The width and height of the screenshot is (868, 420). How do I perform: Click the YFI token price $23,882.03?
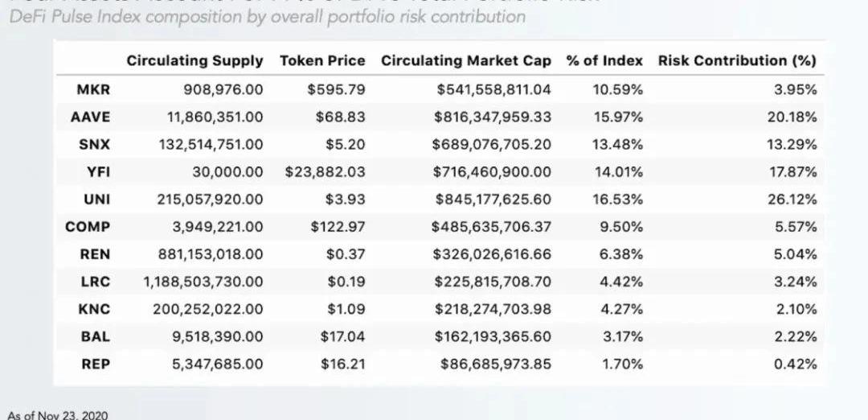(325, 171)
